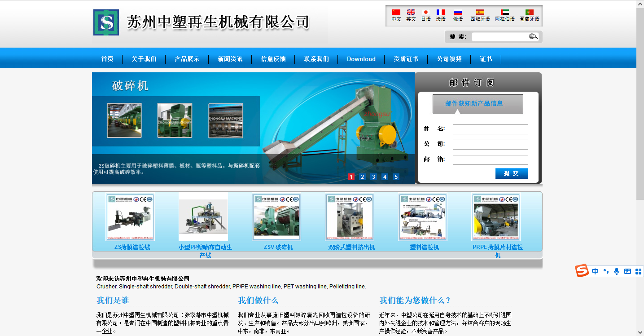This screenshot has height=336, width=644.
Task: Go to banner slide 3
Action: [373, 177]
